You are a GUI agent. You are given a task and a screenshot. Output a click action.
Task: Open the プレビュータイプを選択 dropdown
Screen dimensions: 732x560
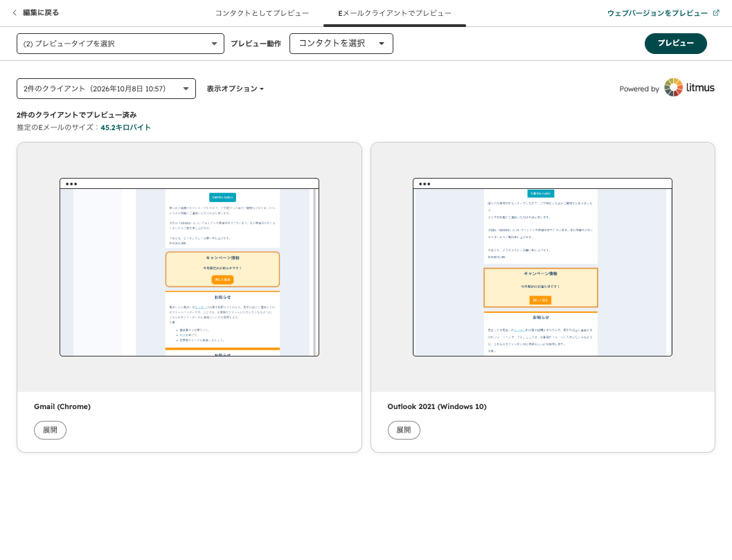(120, 44)
